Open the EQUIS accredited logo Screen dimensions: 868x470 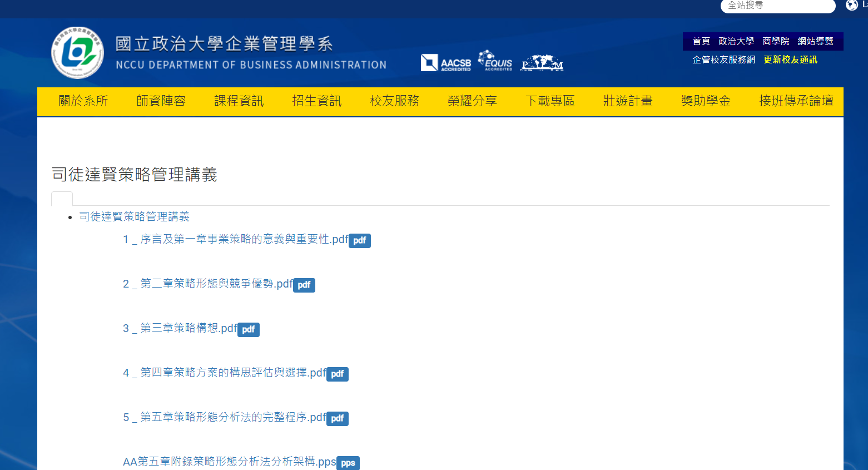[495, 61]
